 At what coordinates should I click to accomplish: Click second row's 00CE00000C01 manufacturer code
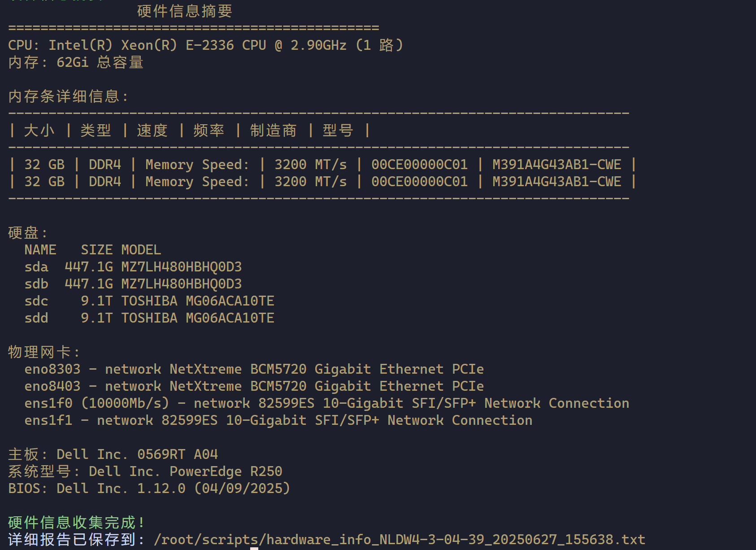[419, 182]
